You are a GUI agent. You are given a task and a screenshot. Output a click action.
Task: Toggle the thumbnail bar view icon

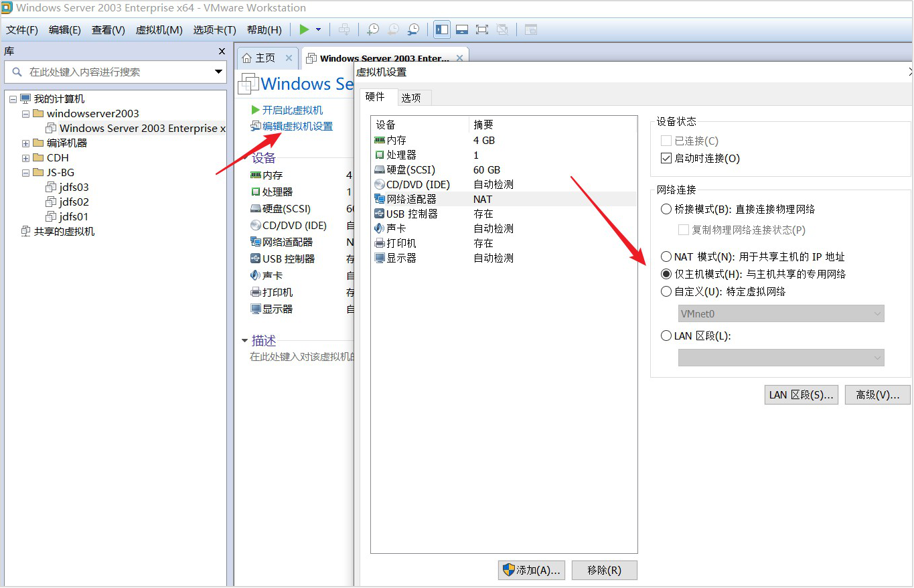(x=462, y=29)
